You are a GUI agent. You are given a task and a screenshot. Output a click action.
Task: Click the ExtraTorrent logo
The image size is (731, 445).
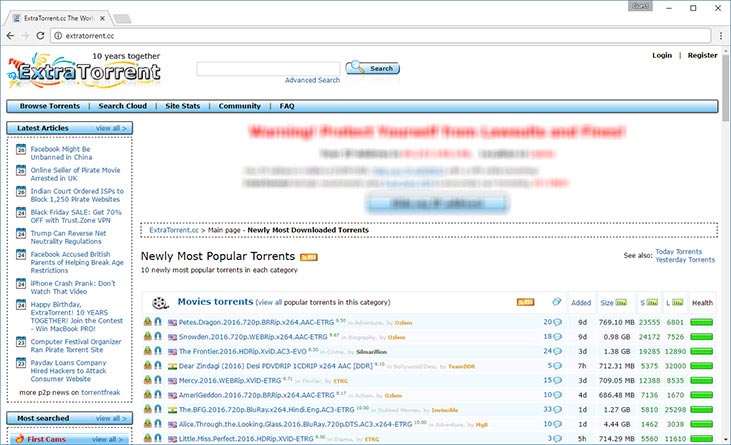pos(84,71)
